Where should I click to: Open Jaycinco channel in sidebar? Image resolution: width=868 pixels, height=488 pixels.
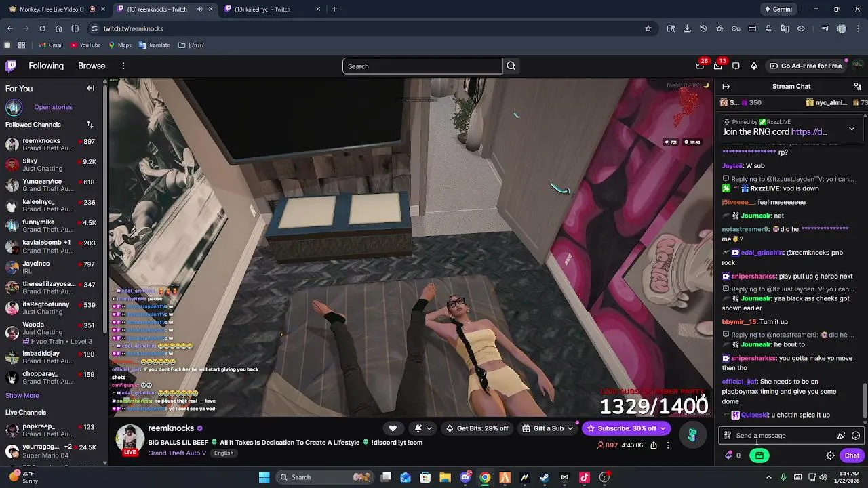(x=51, y=267)
